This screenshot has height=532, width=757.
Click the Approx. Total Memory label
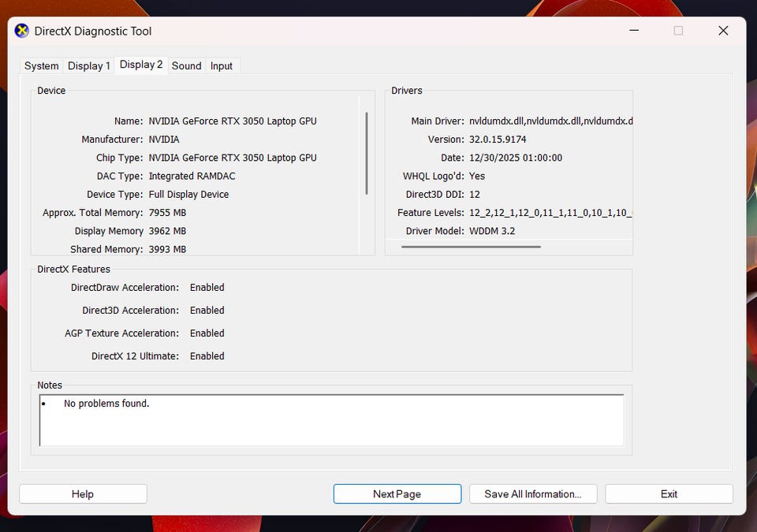pyautogui.click(x=93, y=213)
